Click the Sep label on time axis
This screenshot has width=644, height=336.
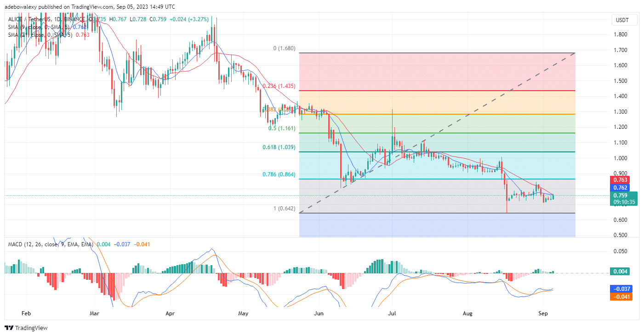pos(543,314)
